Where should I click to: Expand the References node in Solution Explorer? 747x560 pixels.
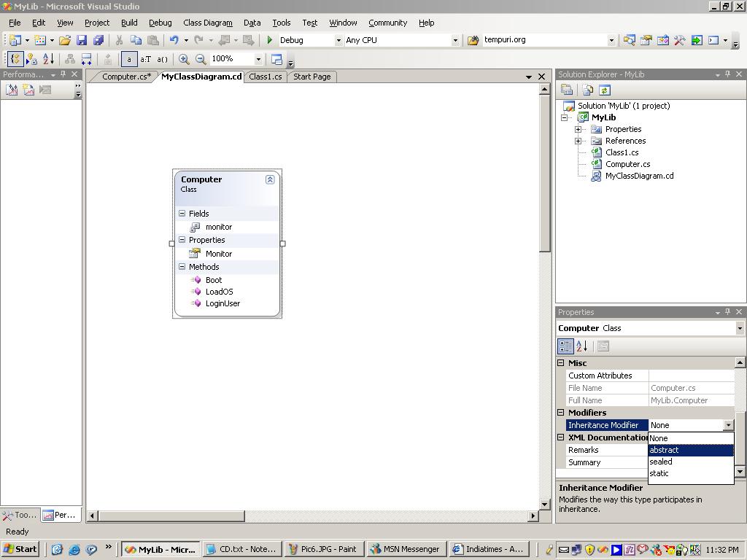point(578,141)
